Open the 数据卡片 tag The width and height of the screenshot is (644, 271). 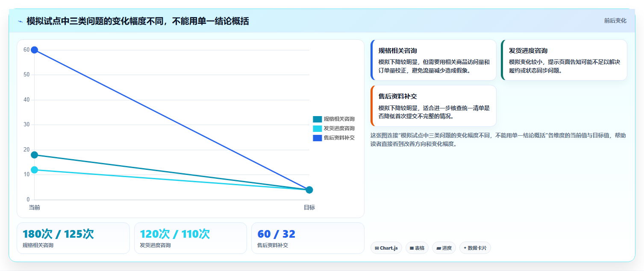point(475,248)
